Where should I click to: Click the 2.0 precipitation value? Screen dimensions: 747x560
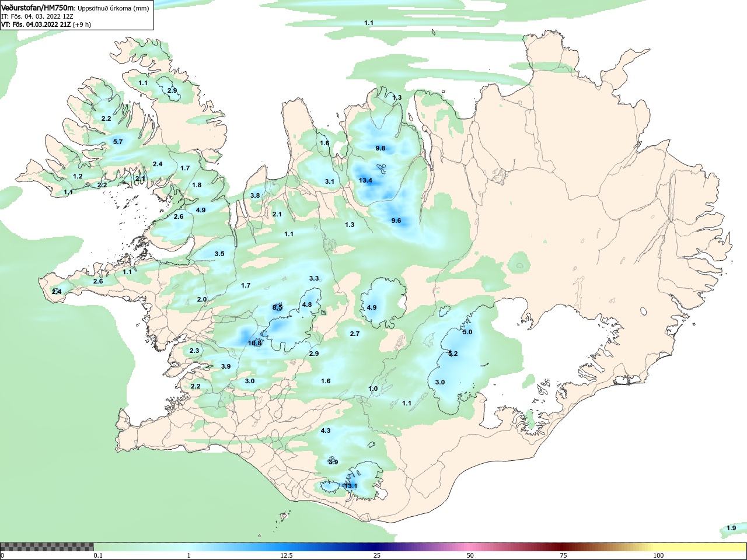[x=202, y=299]
